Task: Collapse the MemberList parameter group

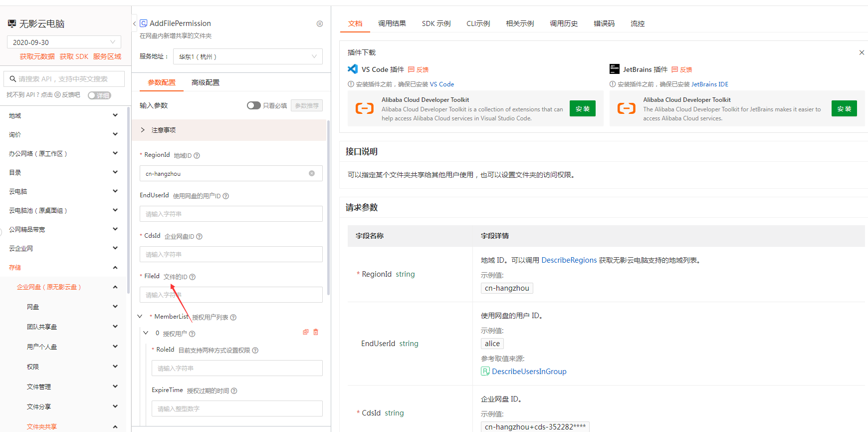Action: (140, 316)
